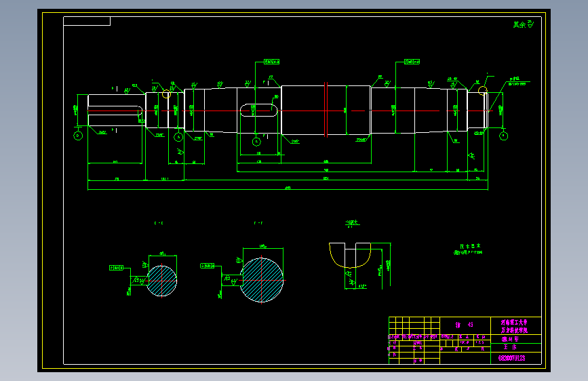Viewport: 588px width, 381px height.
Task: Select tolerance frame left of the large section
Action: (208, 266)
